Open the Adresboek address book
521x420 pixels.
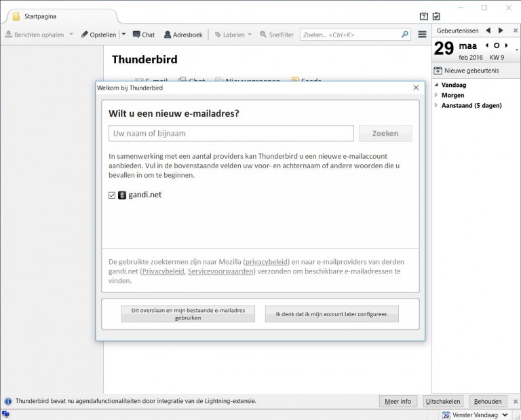pyautogui.click(x=183, y=35)
